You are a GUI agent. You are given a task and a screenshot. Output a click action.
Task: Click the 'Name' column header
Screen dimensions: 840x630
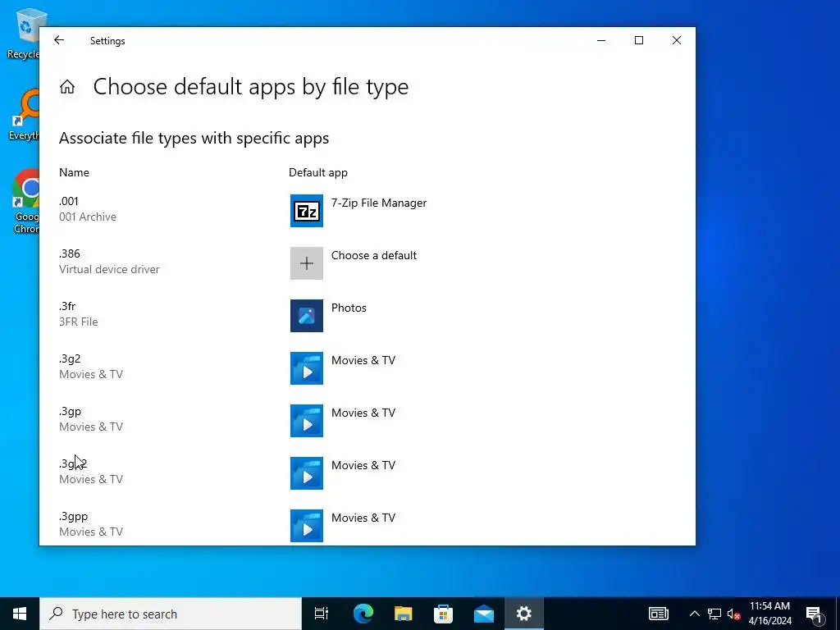[x=74, y=172]
